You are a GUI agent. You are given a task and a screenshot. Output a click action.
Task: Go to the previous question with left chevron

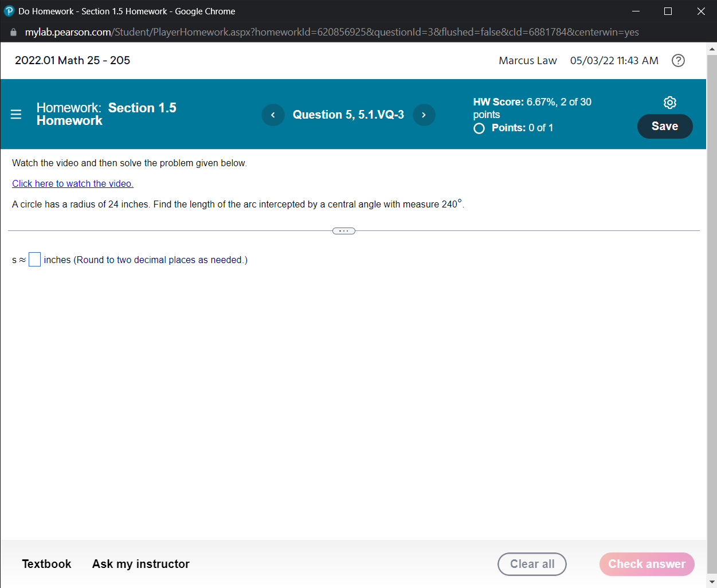click(x=273, y=115)
